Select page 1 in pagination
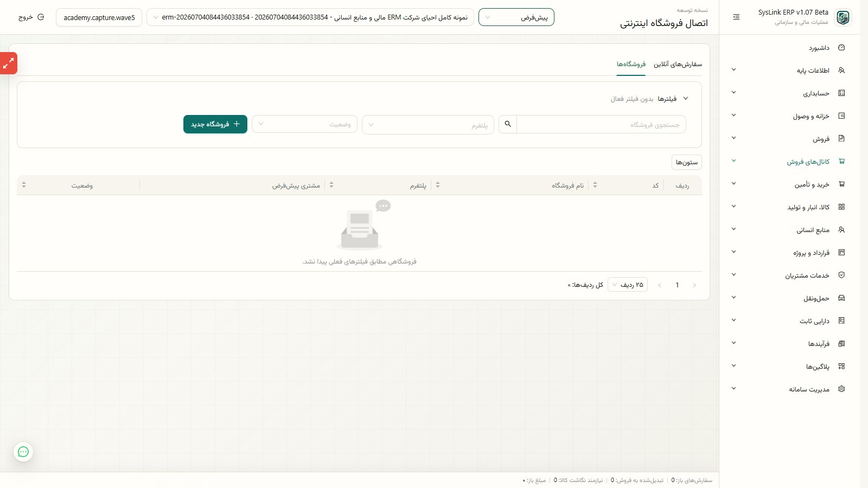The image size is (868, 488). pyautogui.click(x=677, y=285)
